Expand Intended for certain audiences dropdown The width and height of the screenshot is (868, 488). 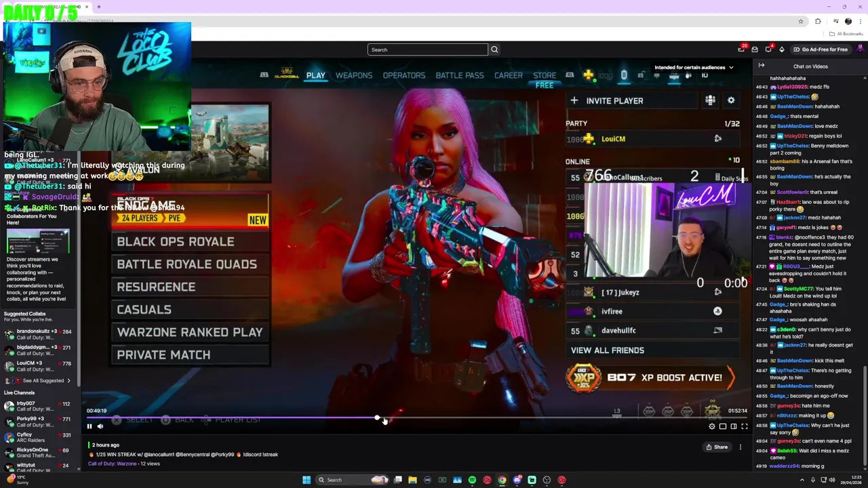tap(694, 68)
